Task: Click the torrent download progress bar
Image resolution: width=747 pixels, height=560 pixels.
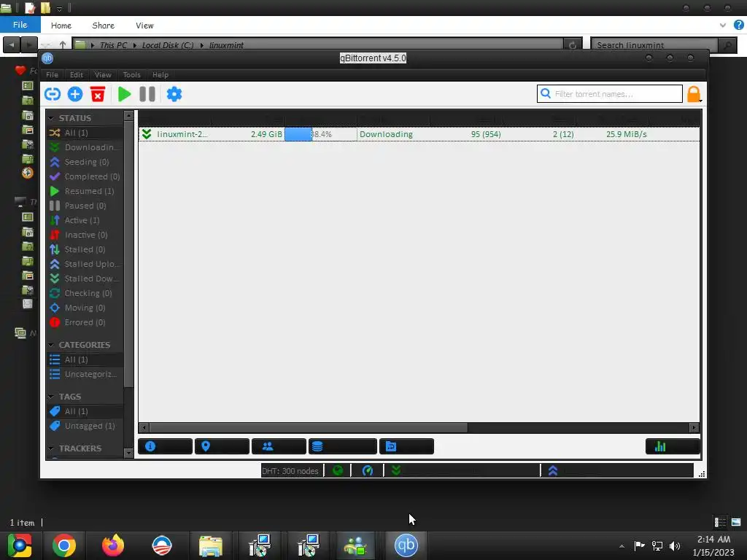Action: (x=320, y=134)
